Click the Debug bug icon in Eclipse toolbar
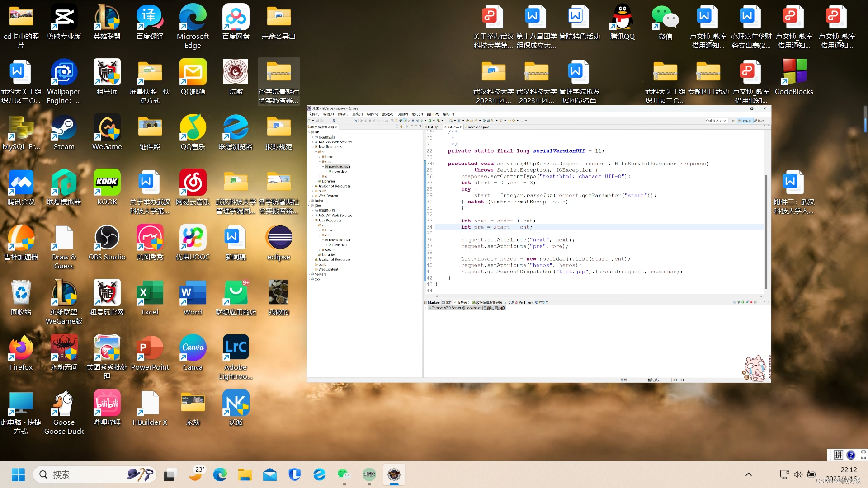Screen dimensions: 868x488 click(421, 121)
